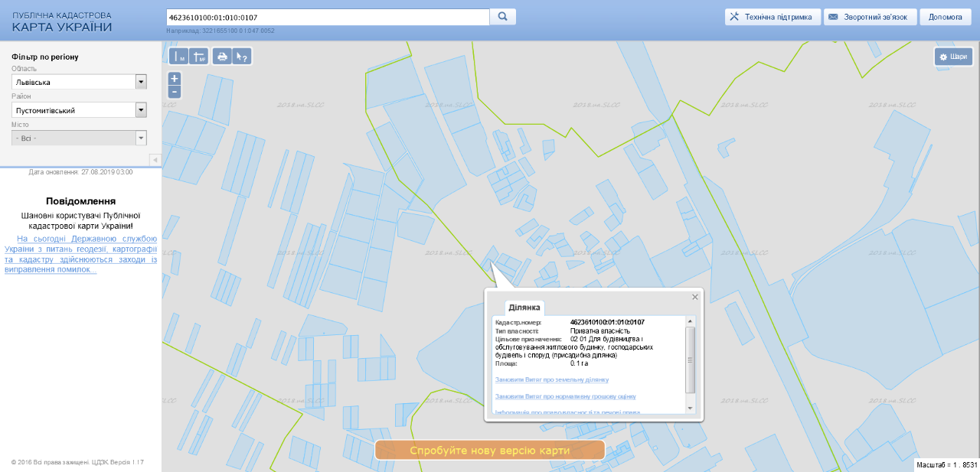Click Замовити Витяг про нормативну грошову оцінку

click(x=565, y=396)
